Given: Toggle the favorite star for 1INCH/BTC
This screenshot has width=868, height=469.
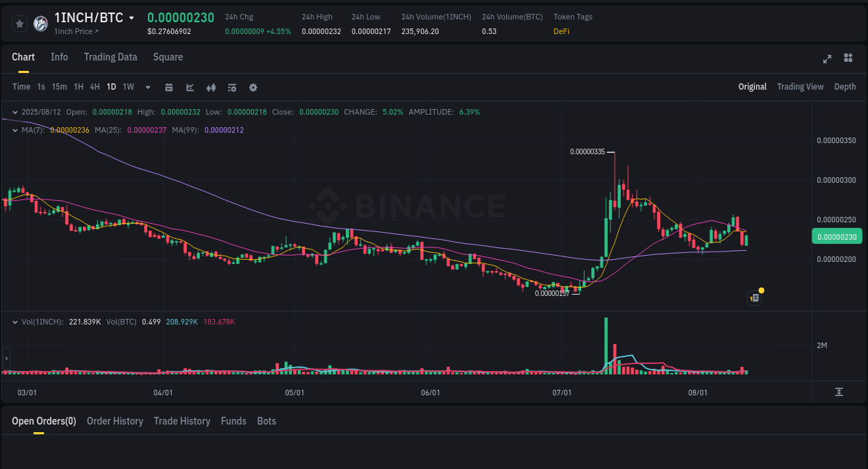Looking at the screenshot, I should (x=19, y=23).
